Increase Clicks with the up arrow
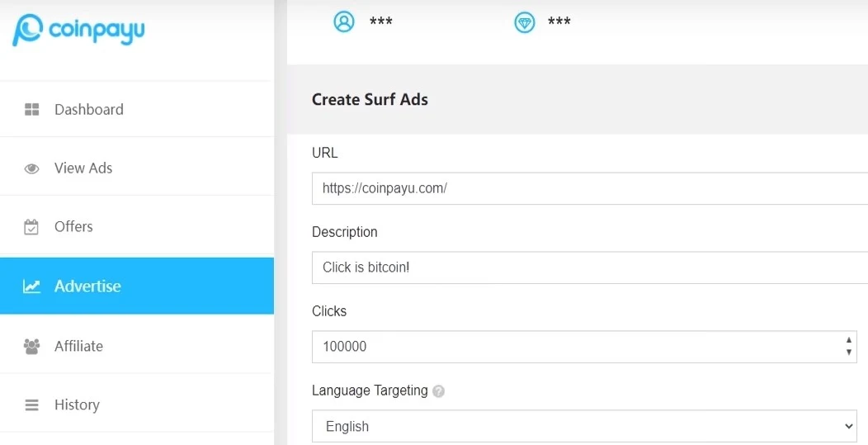 point(849,340)
